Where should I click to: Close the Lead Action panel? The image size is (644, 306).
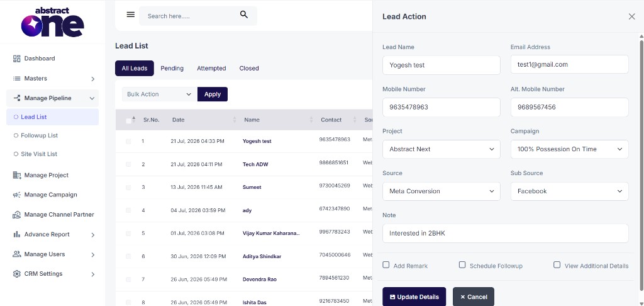click(x=631, y=16)
